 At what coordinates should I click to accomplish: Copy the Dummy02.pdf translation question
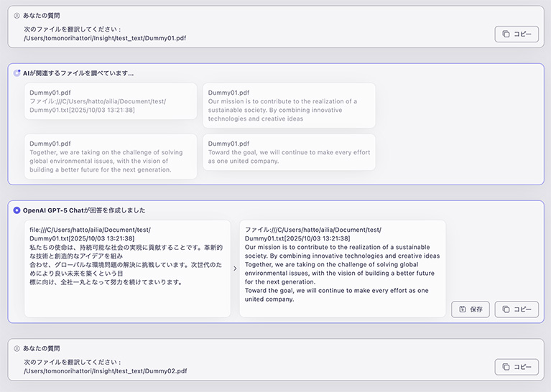click(517, 367)
